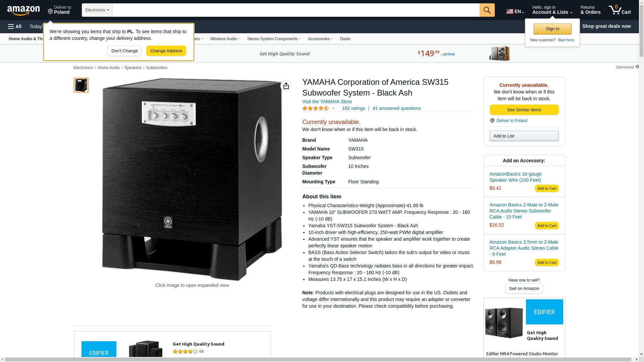Open the Wireless Audio menu
This screenshot has width=644, height=362.
(225, 39)
